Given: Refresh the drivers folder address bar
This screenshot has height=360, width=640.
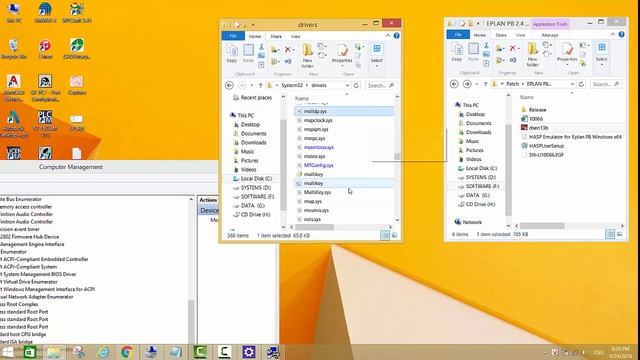Looking at the screenshot, I should (356, 85).
